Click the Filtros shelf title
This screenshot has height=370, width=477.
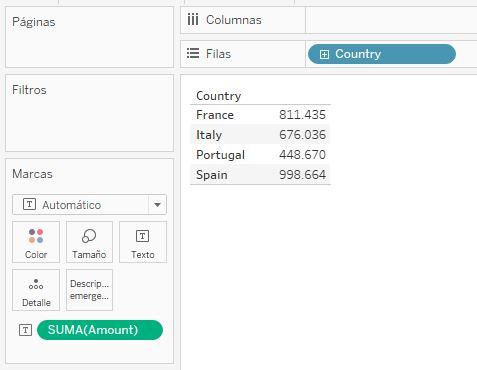click(x=29, y=90)
